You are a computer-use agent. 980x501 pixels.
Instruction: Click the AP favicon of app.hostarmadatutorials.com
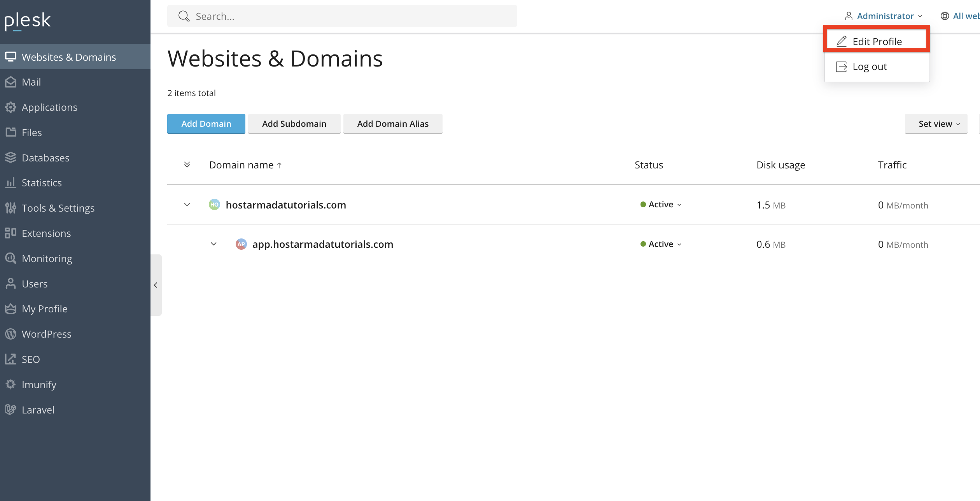click(x=241, y=244)
